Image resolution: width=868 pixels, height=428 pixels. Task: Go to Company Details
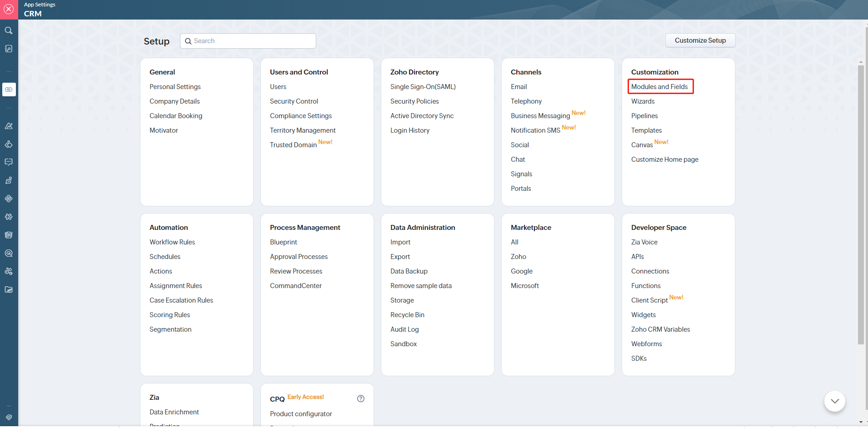tap(175, 101)
